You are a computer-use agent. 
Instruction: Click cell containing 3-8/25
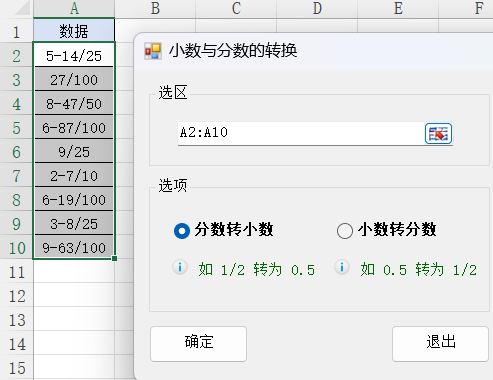click(74, 223)
